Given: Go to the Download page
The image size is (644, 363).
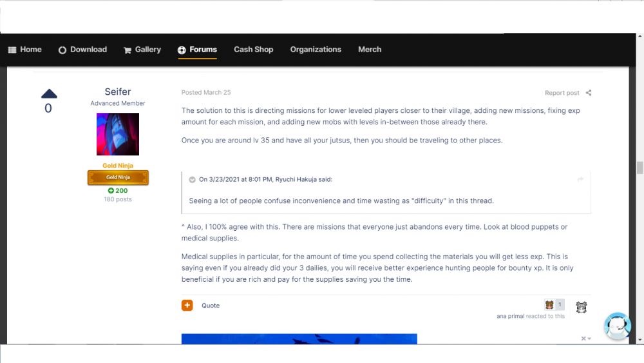Looking at the screenshot, I should (x=82, y=50).
